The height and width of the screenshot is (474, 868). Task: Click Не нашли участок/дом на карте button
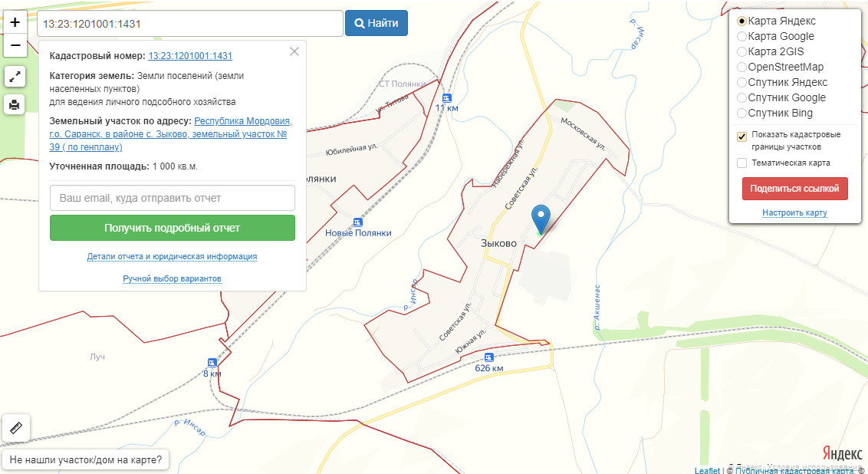86,459
